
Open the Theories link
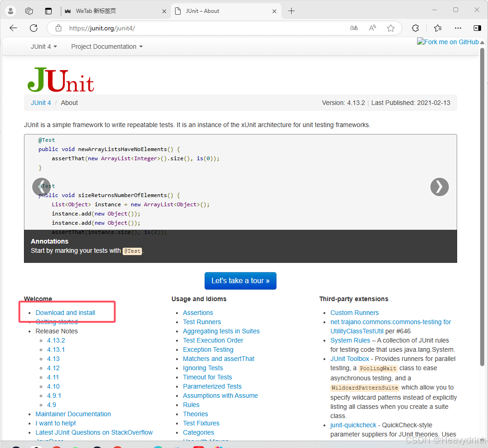coord(195,414)
